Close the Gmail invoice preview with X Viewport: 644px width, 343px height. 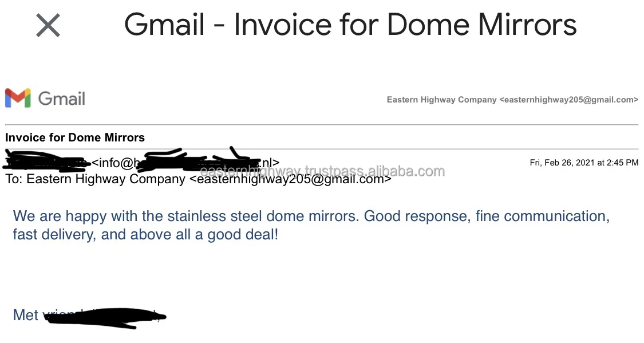click(x=48, y=26)
